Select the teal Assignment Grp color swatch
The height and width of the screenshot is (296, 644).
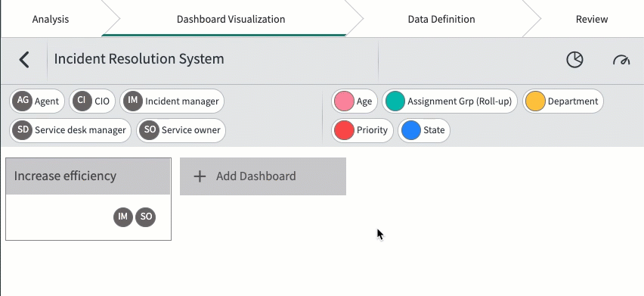(x=395, y=101)
